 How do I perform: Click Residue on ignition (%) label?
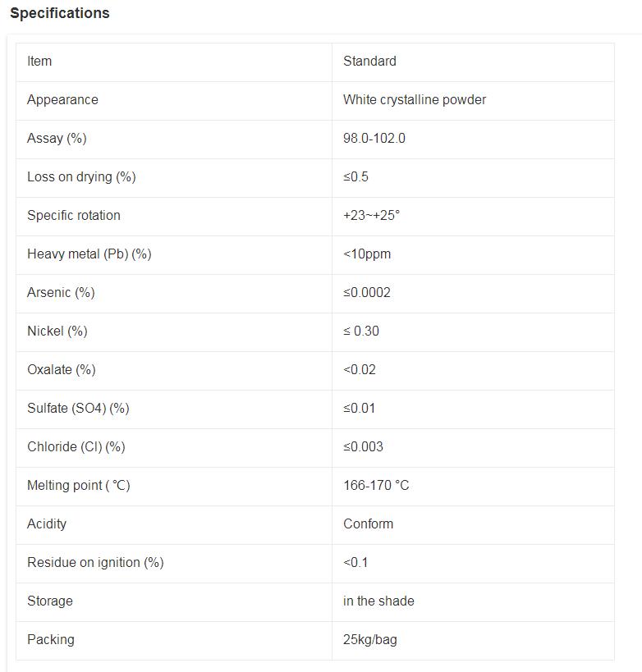[95, 562]
